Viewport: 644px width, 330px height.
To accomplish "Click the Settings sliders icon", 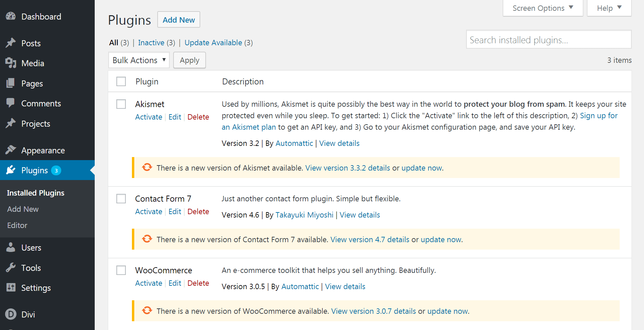I will [x=11, y=287].
